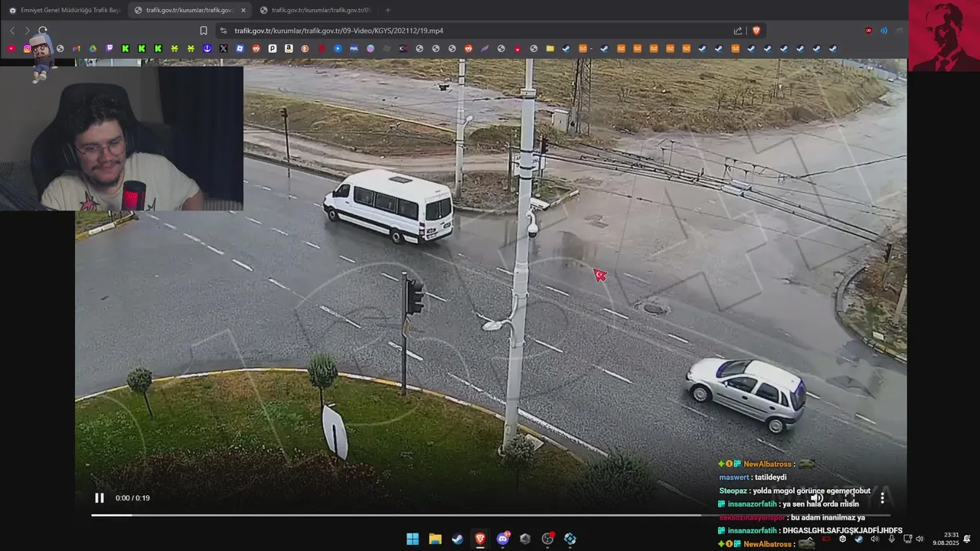Open a new browser tab
This screenshot has height=551, width=980.
click(x=387, y=10)
